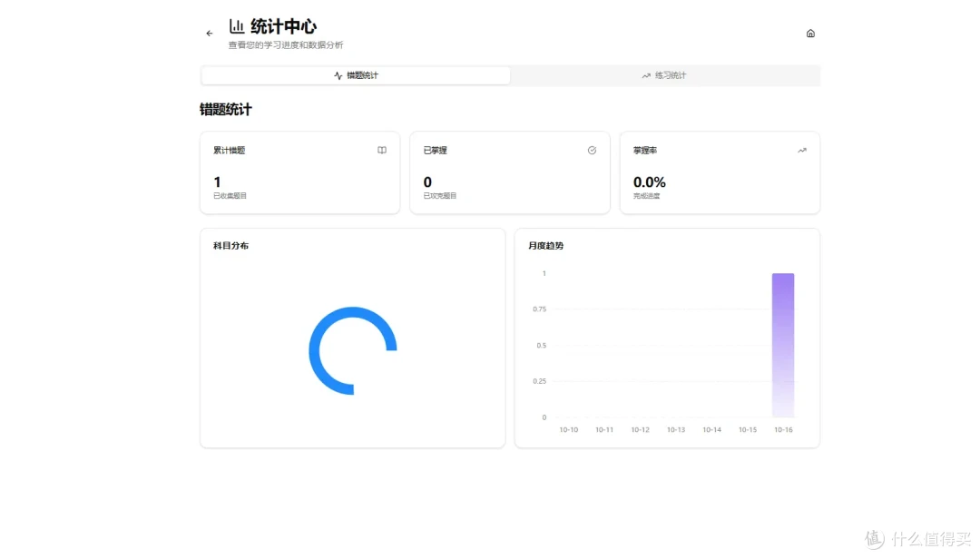Image resolution: width=980 pixels, height=559 pixels.
Task: Click the activity pulse icon in 错题统计 tab
Action: 338,75
